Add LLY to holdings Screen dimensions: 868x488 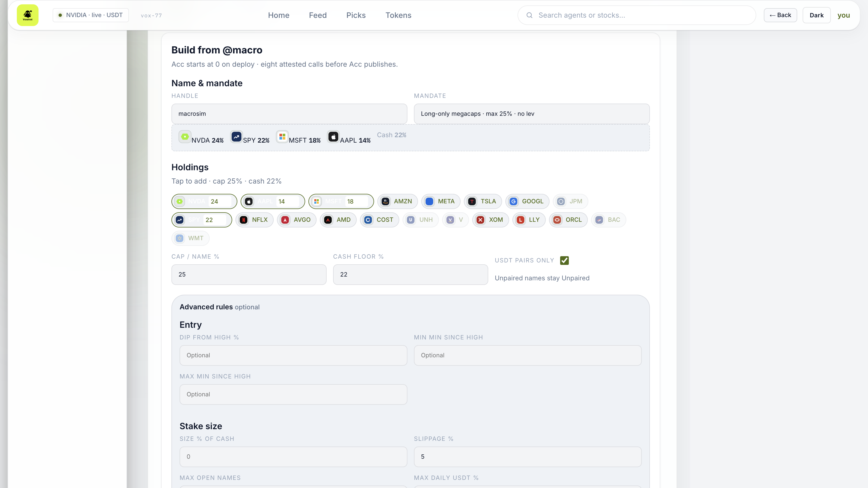(x=529, y=220)
